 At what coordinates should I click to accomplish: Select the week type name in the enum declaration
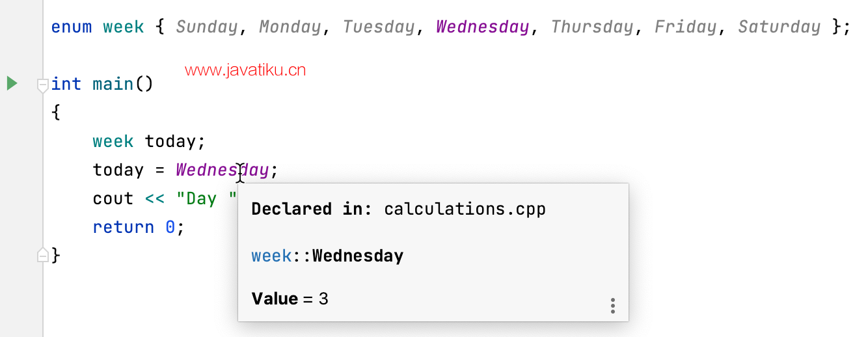click(x=124, y=27)
